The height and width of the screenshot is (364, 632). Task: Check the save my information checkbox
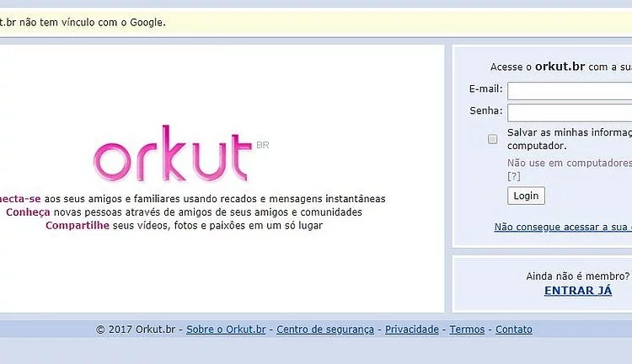(x=493, y=139)
